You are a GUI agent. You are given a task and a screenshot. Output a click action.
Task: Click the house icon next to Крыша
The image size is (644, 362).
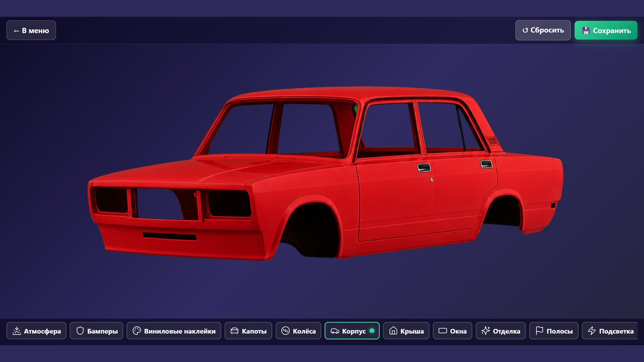pyautogui.click(x=393, y=331)
